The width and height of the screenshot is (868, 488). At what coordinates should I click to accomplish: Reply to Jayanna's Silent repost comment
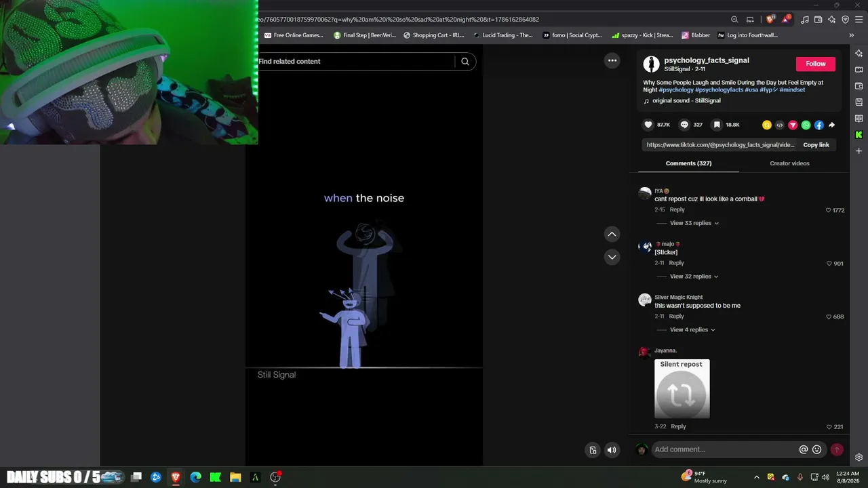[679, 426]
